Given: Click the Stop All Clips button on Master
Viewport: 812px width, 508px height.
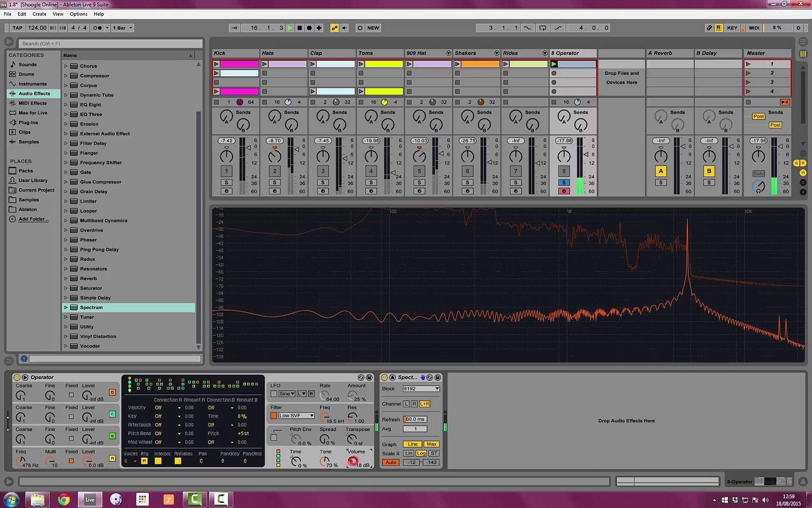Looking at the screenshot, I should tap(748, 102).
